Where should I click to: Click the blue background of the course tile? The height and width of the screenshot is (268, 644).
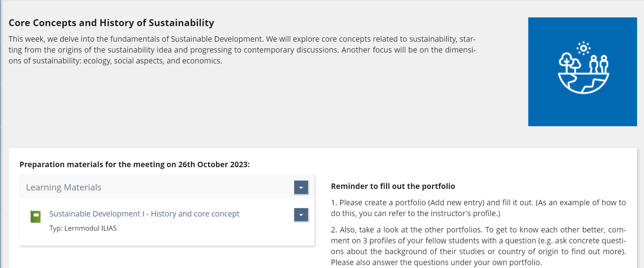click(545, 109)
